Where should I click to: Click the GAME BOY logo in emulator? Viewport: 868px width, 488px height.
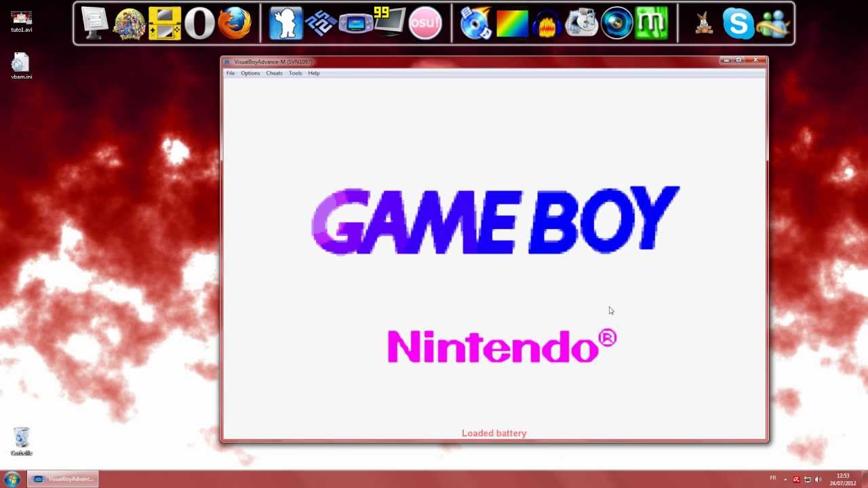pyautogui.click(x=495, y=221)
